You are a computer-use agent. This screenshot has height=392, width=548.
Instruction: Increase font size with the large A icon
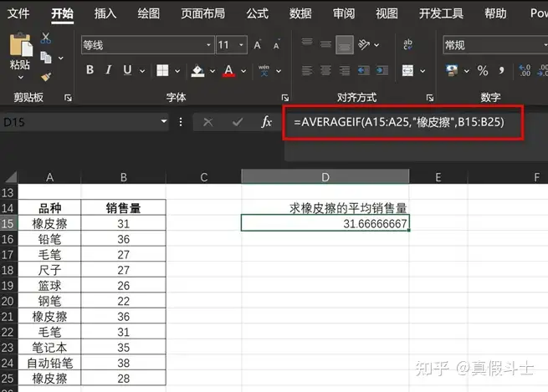258,45
